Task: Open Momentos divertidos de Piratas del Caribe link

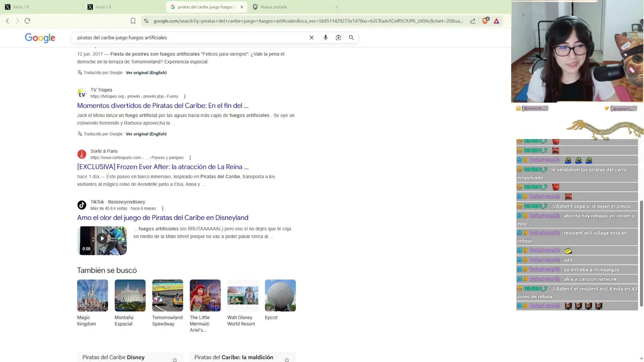Action: pyautogui.click(x=163, y=106)
